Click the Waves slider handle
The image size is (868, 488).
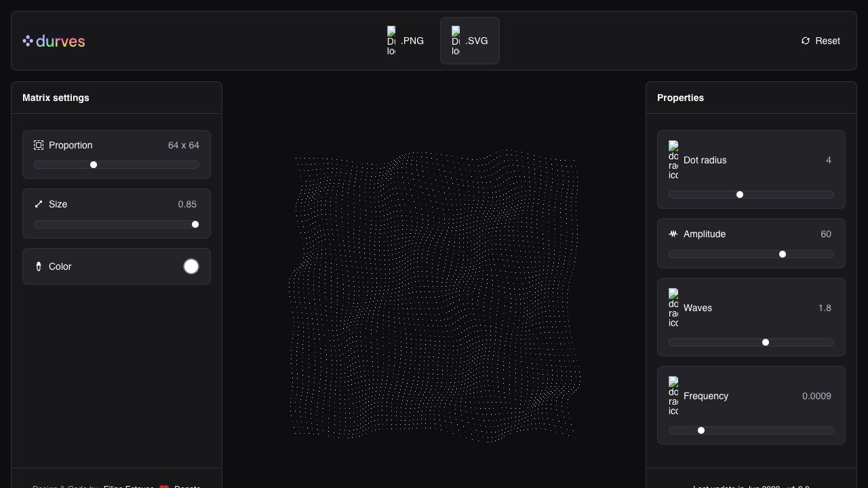(x=766, y=342)
